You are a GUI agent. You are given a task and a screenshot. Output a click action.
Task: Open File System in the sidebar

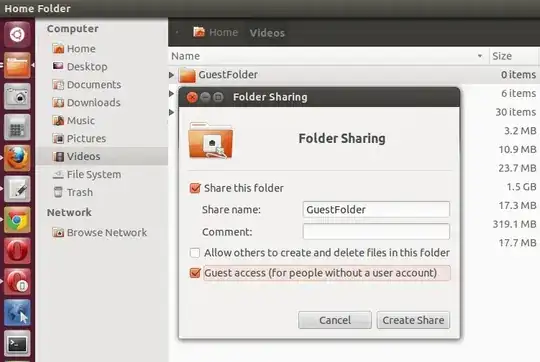point(86,174)
